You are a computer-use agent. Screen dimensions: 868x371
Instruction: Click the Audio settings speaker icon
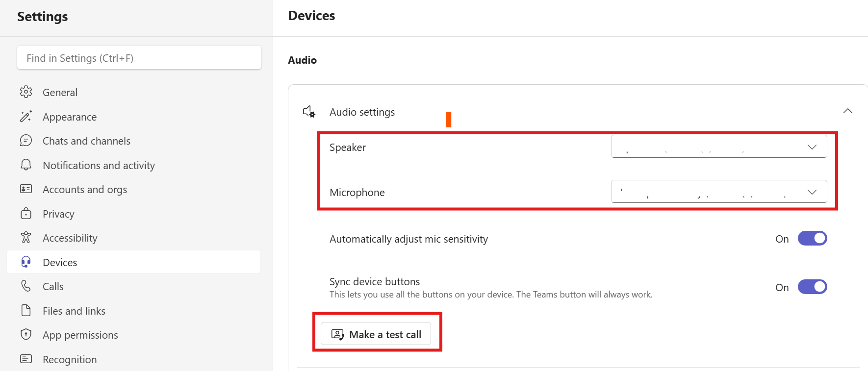(x=309, y=112)
